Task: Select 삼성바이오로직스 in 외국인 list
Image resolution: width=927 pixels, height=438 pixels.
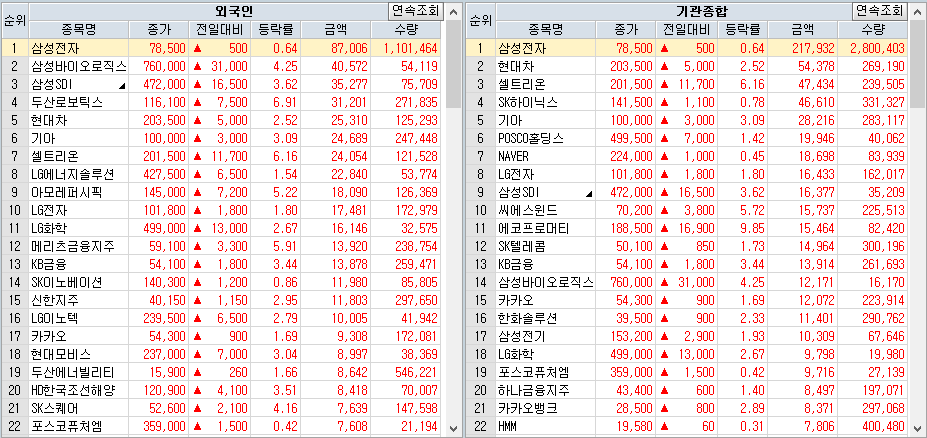Action: [x=77, y=66]
